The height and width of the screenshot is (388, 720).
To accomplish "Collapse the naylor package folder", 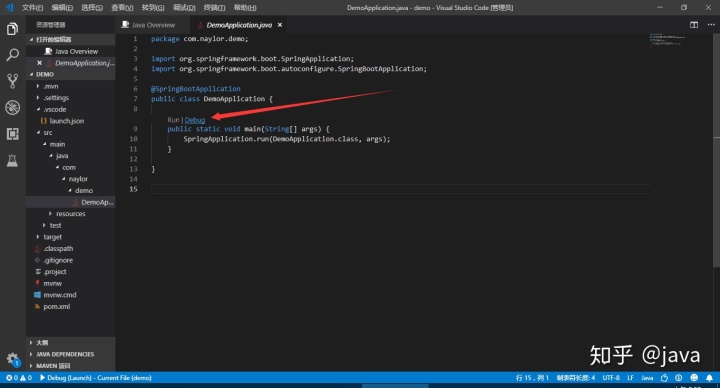I will click(x=70, y=179).
